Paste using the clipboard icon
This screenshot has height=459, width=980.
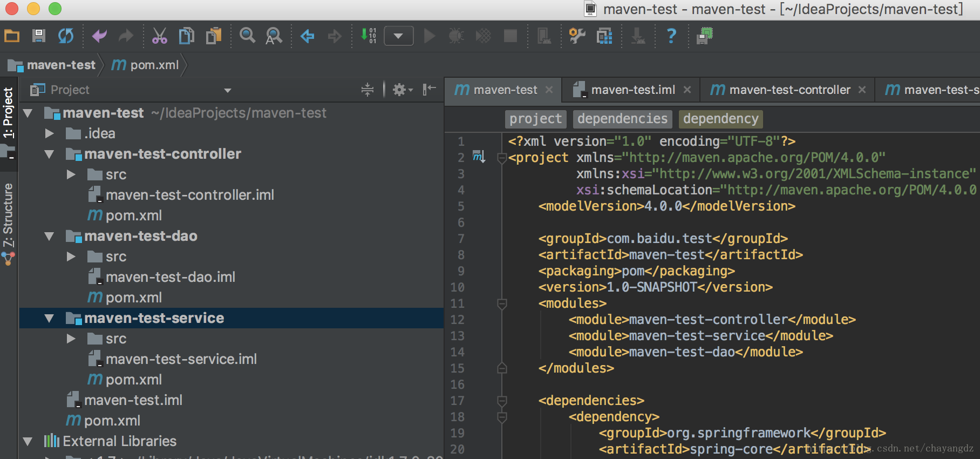(x=214, y=36)
